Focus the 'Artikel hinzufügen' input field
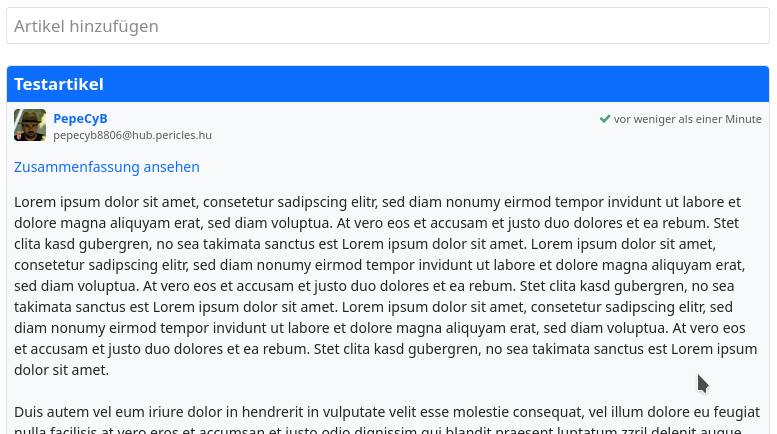The width and height of the screenshot is (777, 434). [x=388, y=26]
